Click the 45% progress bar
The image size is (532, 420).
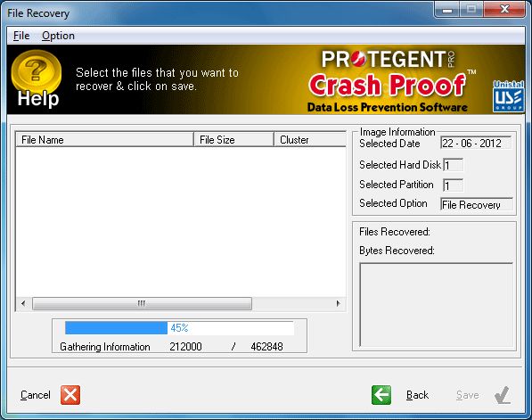pyautogui.click(x=179, y=328)
